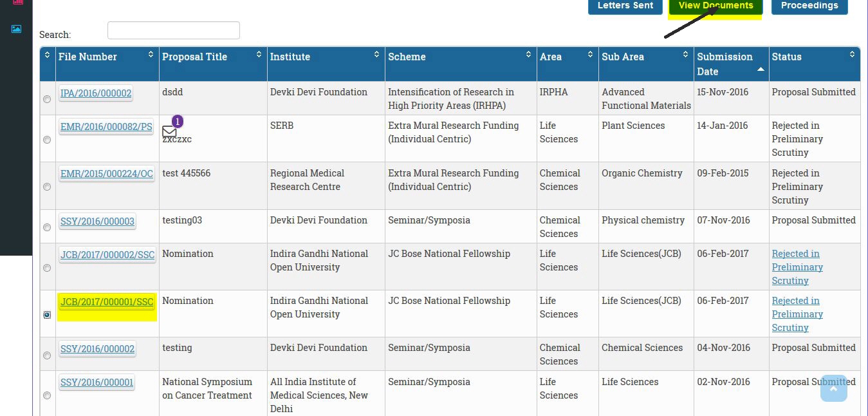Click the chart icon in the sidebar
868x416 pixels.
point(17,2)
